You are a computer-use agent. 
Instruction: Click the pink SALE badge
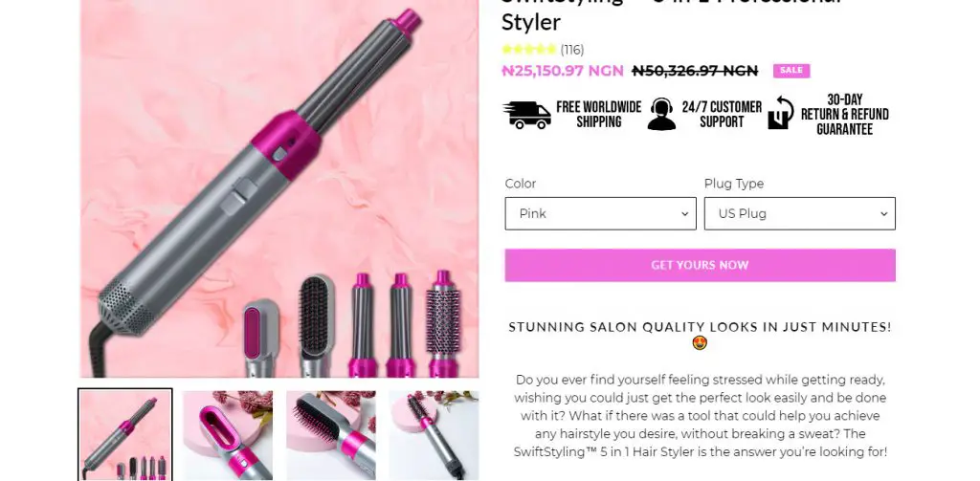(x=791, y=71)
